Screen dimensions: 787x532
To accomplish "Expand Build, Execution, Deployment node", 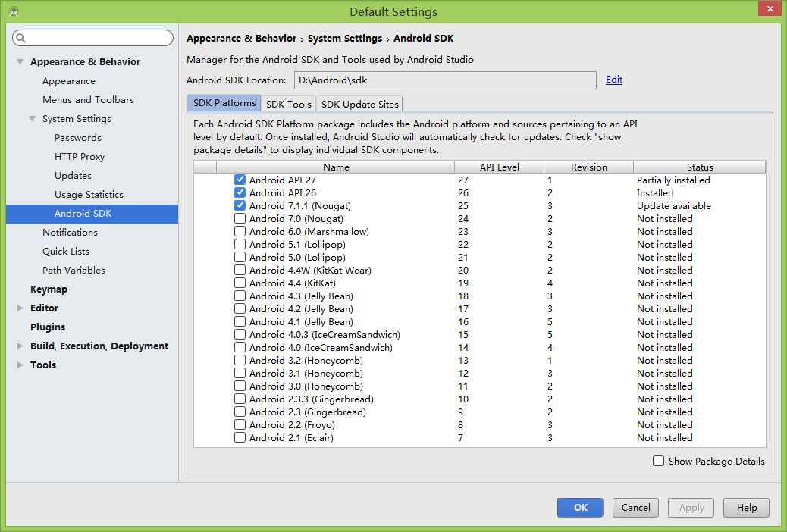I will 20,346.
